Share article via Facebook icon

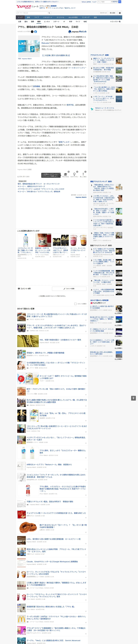[x=36, y=32]
